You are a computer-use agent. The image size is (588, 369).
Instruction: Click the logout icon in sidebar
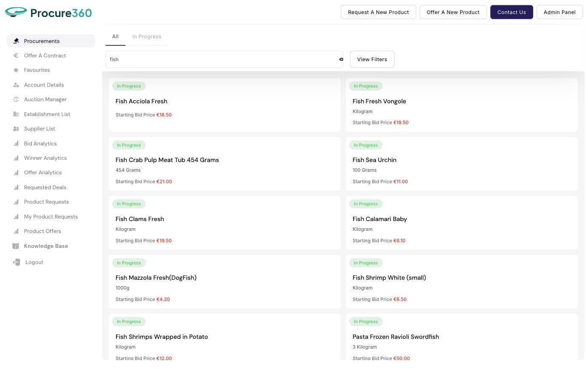(16, 262)
